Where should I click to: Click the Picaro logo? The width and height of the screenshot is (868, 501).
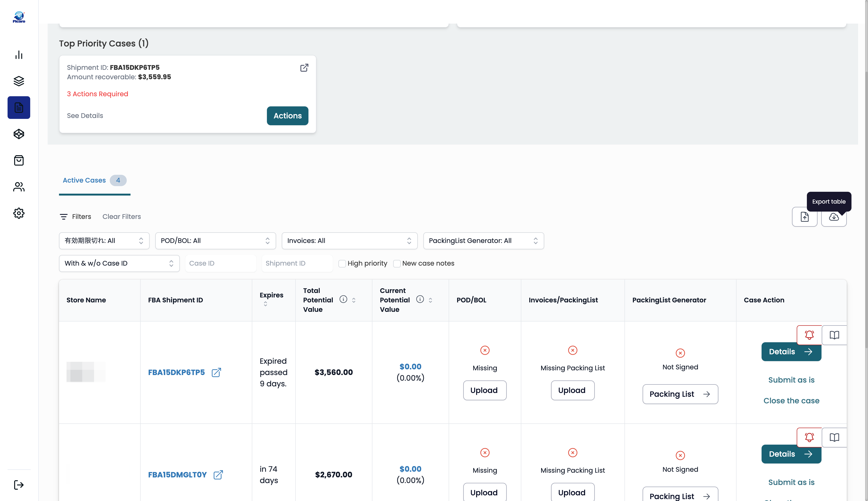[19, 17]
